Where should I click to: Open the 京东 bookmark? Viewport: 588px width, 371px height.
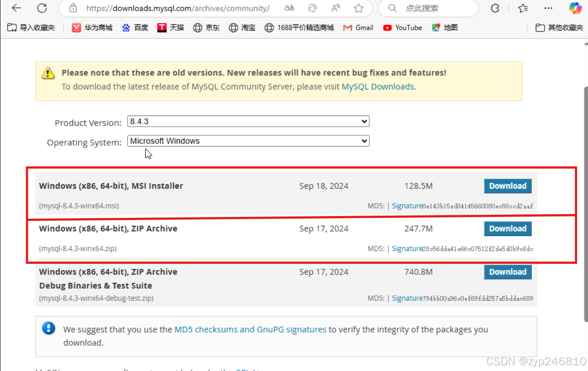[x=206, y=27]
